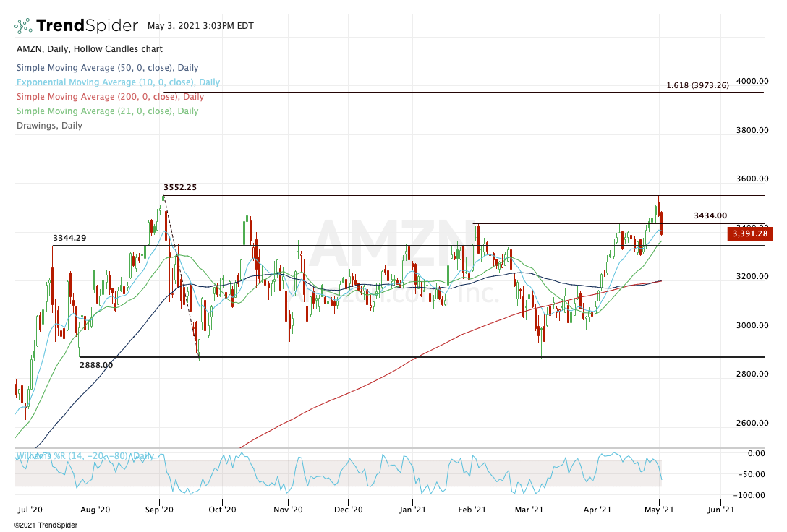This screenshot has height=532, width=787.
Task: Click the Drawings, Daily legend entry
Action: [x=49, y=126]
